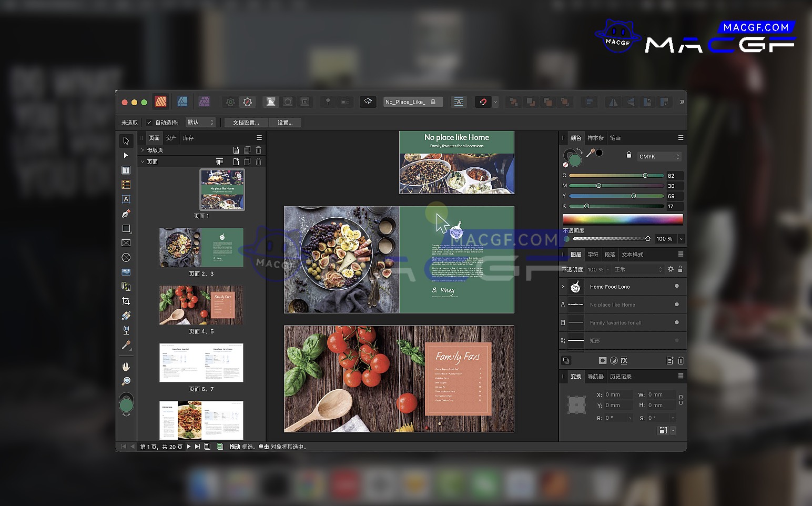Choose the Hand pan tool
Image resolution: width=812 pixels, height=506 pixels.
point(126,367)
